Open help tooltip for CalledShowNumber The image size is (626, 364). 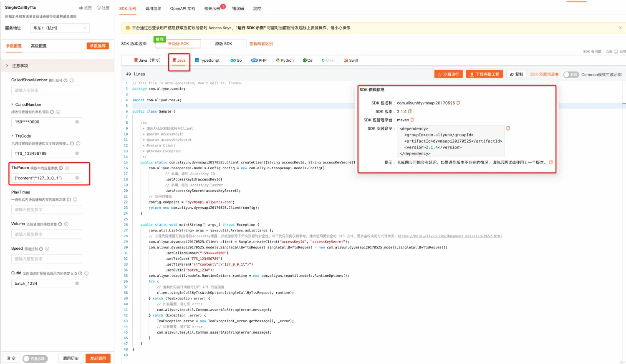click(x=66, y=80)
